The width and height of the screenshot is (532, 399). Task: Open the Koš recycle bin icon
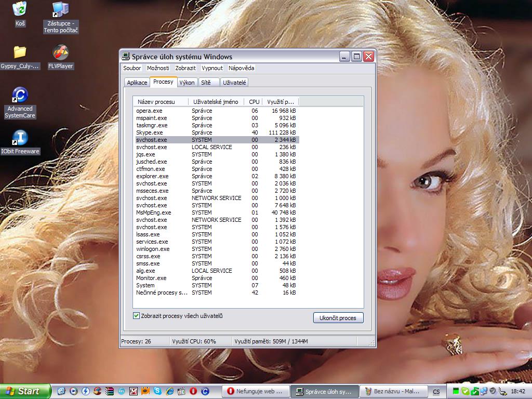(x=20, y=9)
